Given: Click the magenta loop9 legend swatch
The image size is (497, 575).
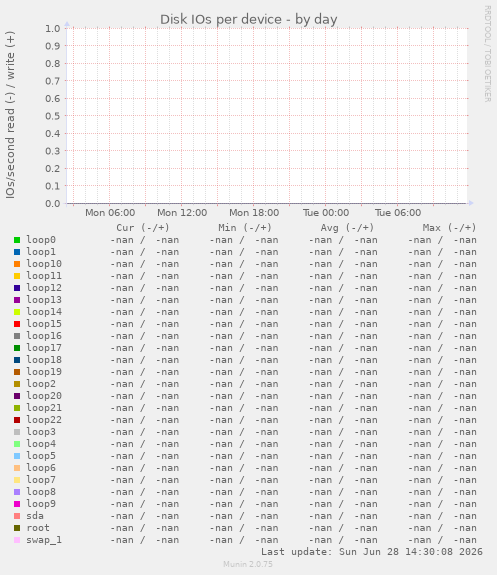Looking at the screenshot, I should 17,504.
